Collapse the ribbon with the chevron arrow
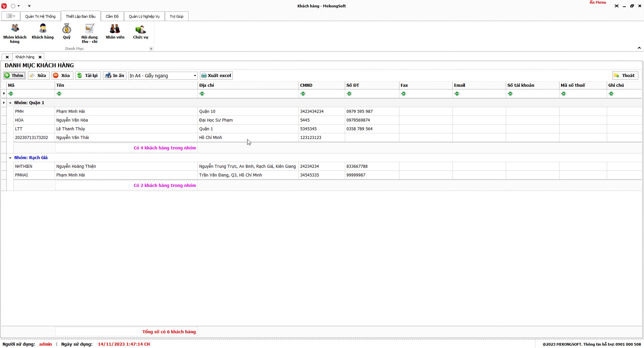The image size is (644, 348). 639,48
